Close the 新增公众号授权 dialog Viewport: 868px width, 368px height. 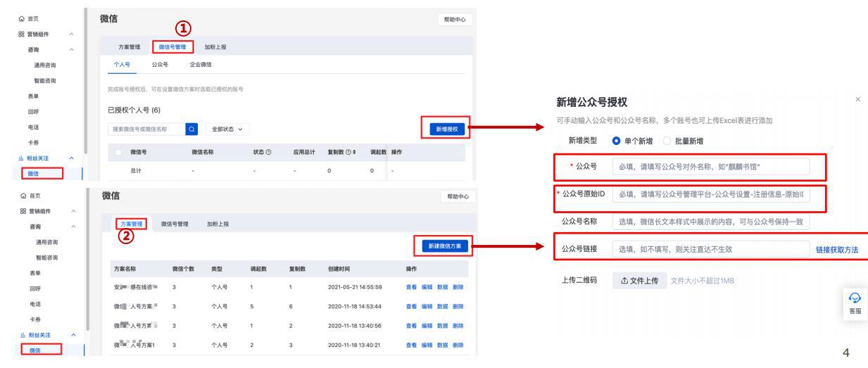click(x=857, y=101)
